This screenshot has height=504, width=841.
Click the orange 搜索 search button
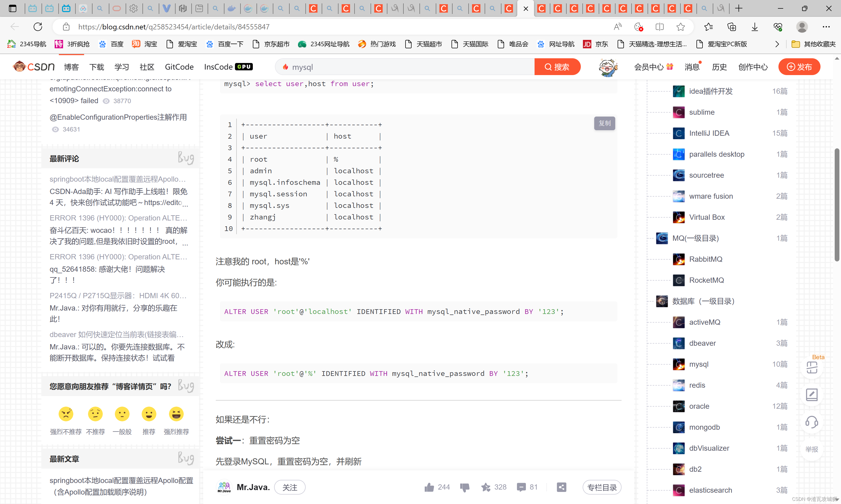click(x=557, y=67)
